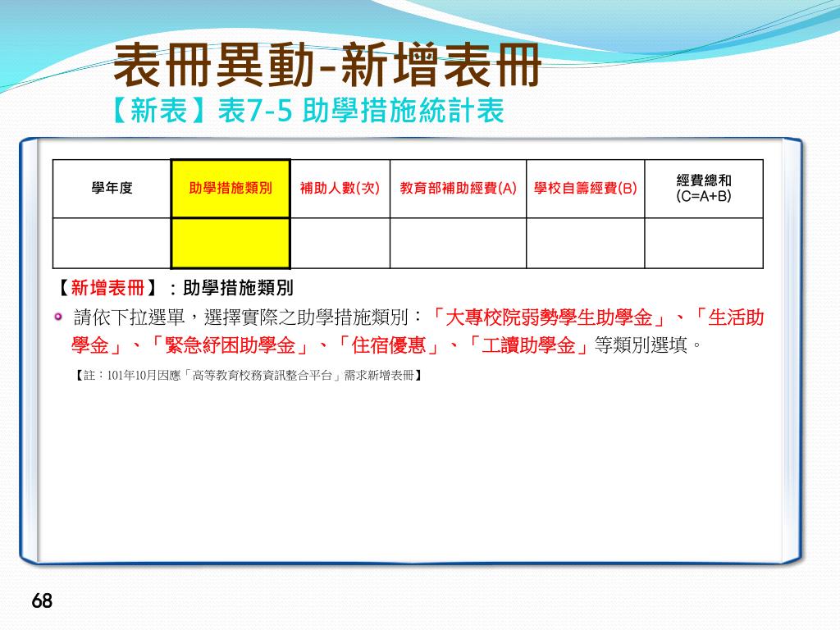Click the 補助人數(次) column header

tap(340, 189)
